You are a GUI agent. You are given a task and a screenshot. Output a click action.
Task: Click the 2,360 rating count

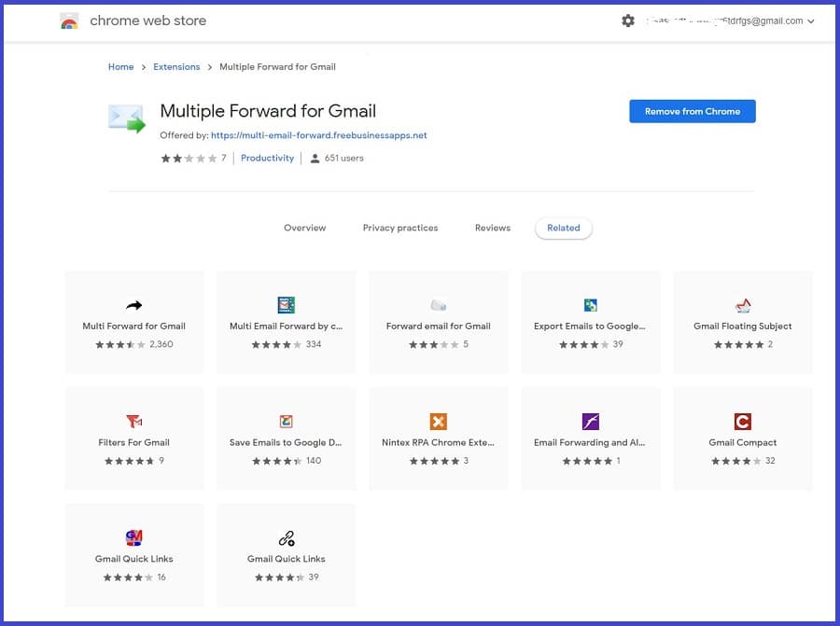point(161,344)
